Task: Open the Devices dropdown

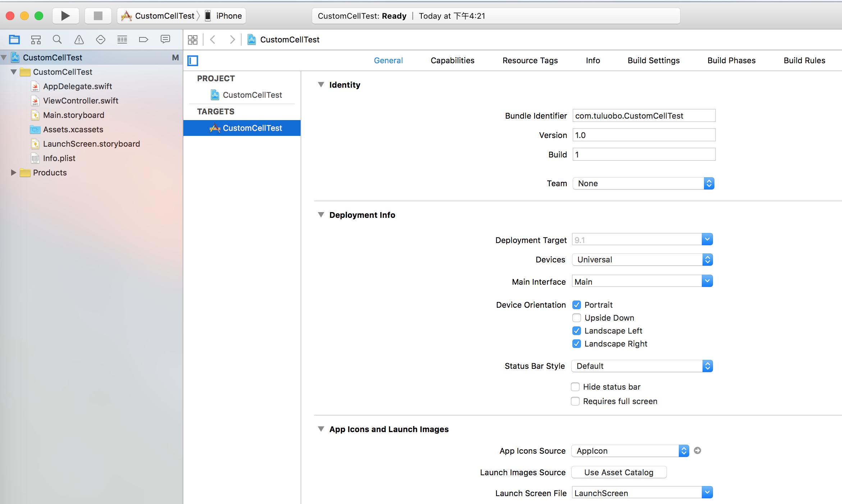Action: pyautogui.click(x=642, y=260)
